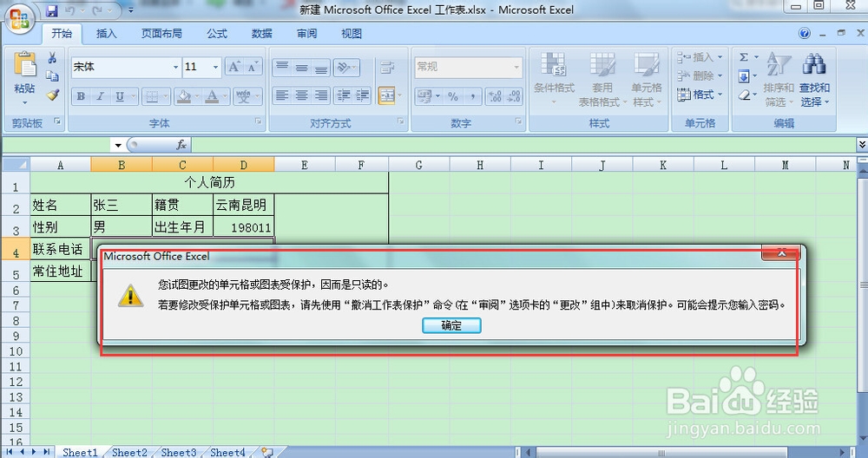Click the top align icon

pos(282,67)
